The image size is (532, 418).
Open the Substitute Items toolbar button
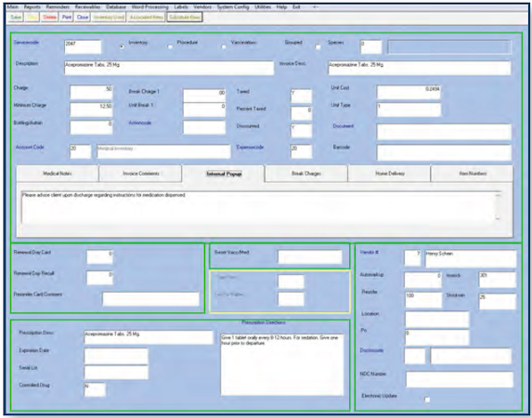185,17
